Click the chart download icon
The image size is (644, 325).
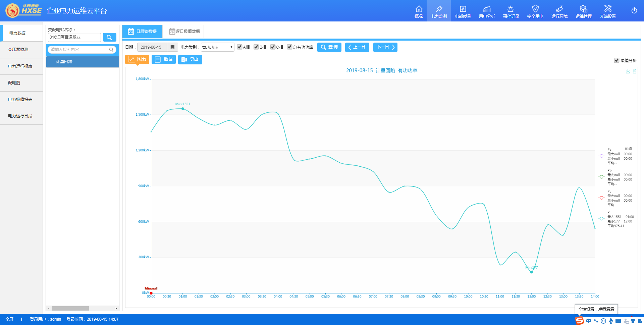click(628, 71)
